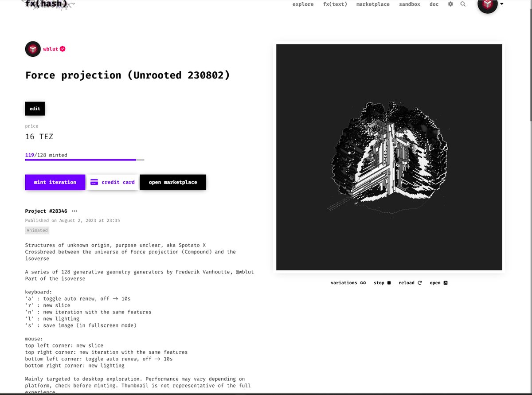This screenshot has width=532, height=395.
Task: Open the Project #28346 more-options dropdown
Action: click(x=74, y=211)
